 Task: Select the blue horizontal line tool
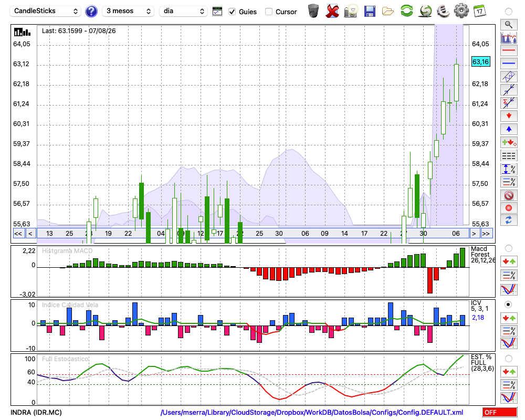(x=509, y=64)
